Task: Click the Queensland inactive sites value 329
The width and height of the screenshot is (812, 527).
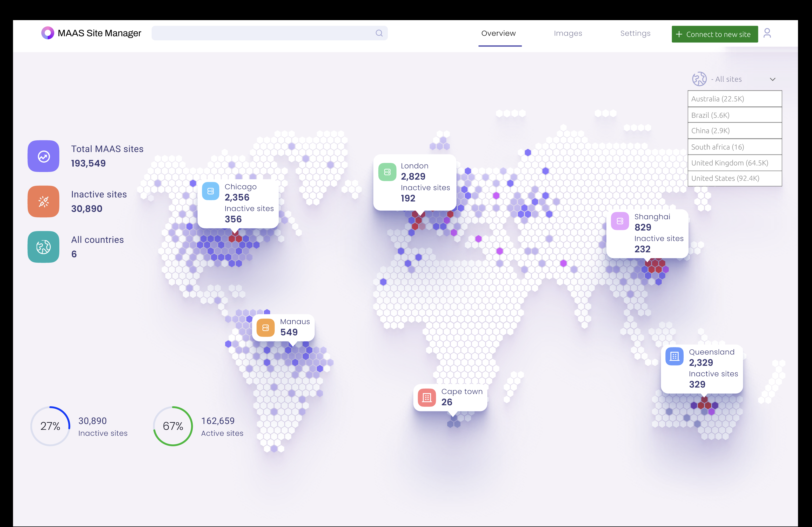Action: coord(697,384)
